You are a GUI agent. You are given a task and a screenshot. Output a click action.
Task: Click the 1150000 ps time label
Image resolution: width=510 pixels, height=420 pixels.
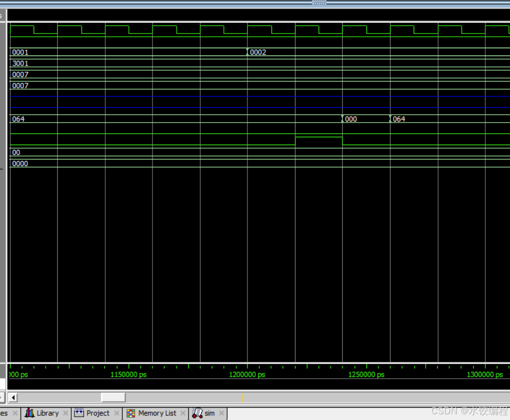[128, 374]
